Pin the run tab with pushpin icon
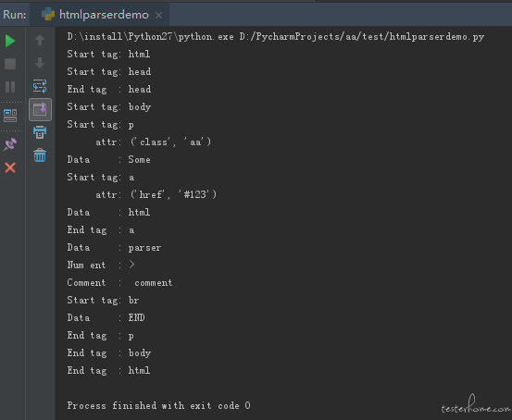The width and height of the screenshot is (512, 420). pos(10,144)
